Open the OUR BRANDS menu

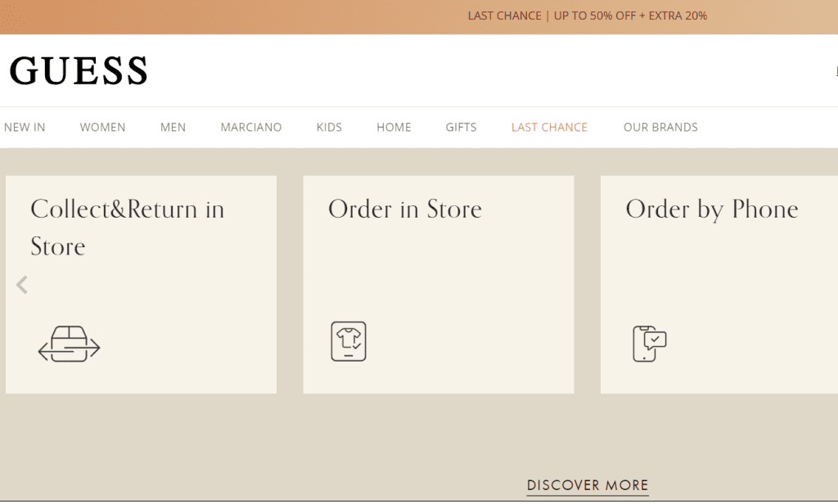pos(660,127)
